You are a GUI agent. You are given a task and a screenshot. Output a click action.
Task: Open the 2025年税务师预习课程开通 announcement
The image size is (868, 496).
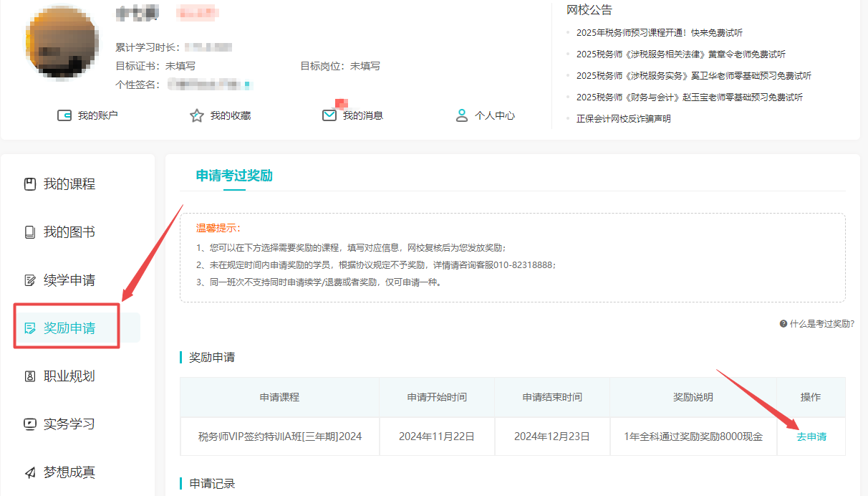click(659, 33)
